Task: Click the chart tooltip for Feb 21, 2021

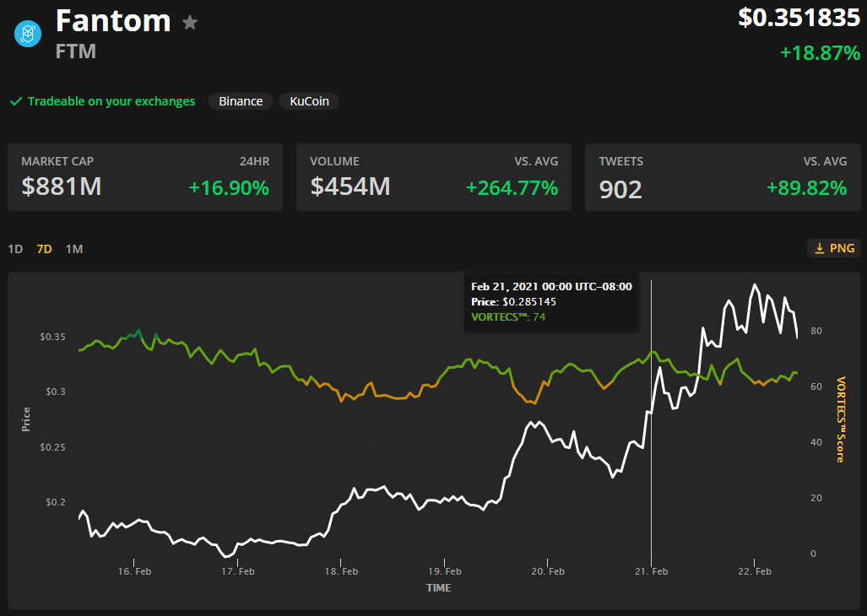Action: pyautogui.click(x=551, y=301)
